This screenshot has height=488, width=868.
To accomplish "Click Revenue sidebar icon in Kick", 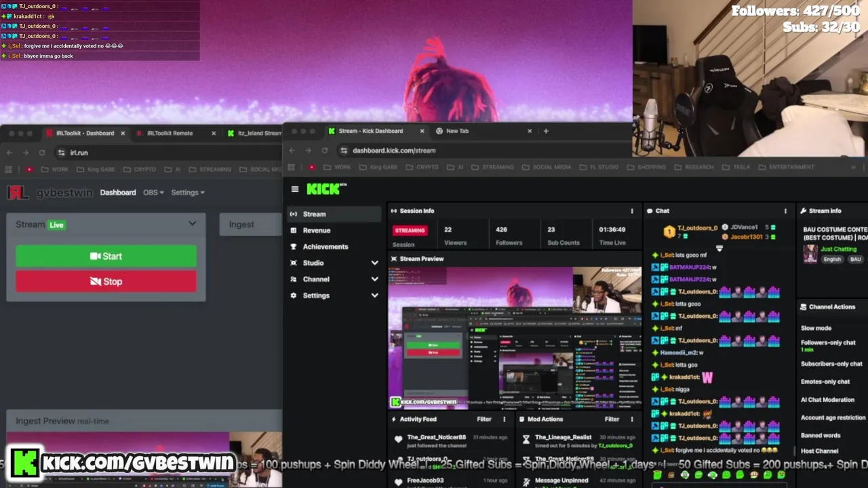I will [294, 230].
